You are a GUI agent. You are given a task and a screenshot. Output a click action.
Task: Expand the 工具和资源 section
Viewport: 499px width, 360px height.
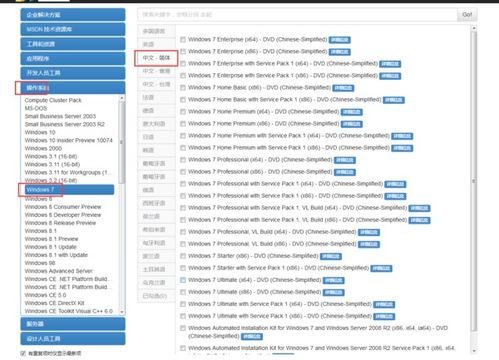[73, 44]
